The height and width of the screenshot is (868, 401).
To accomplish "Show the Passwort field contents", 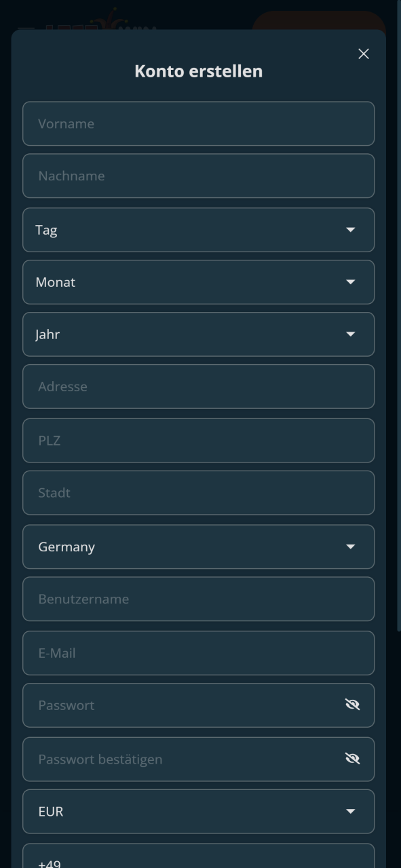I will pyautogui.click(x=352, y=705).
